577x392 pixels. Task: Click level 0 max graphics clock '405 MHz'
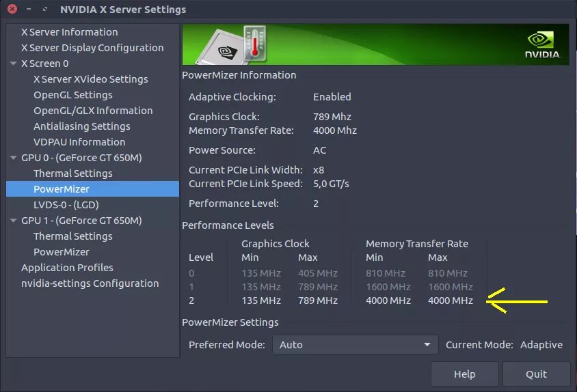point(318,273)
